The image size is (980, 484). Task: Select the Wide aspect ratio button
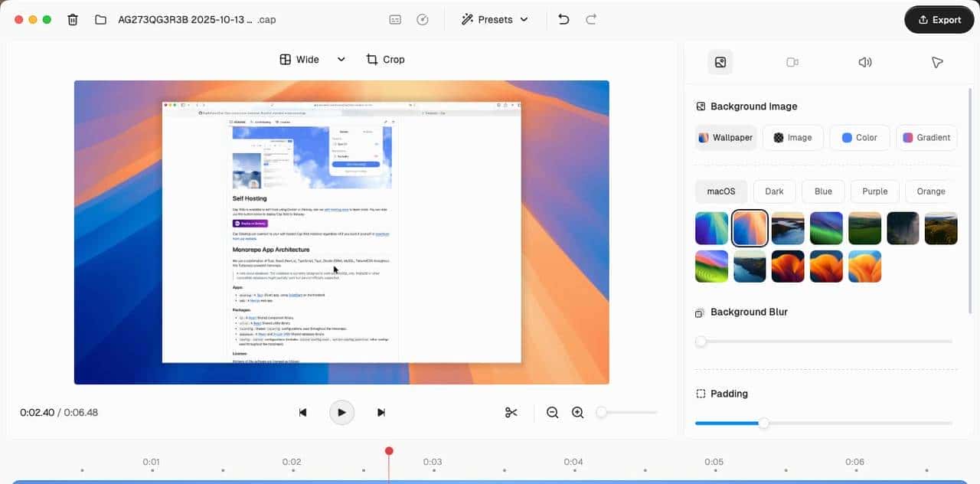pos(299,60)
